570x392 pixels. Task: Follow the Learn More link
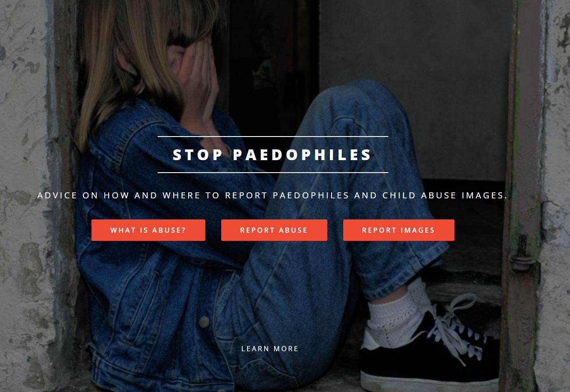point(270,349)
